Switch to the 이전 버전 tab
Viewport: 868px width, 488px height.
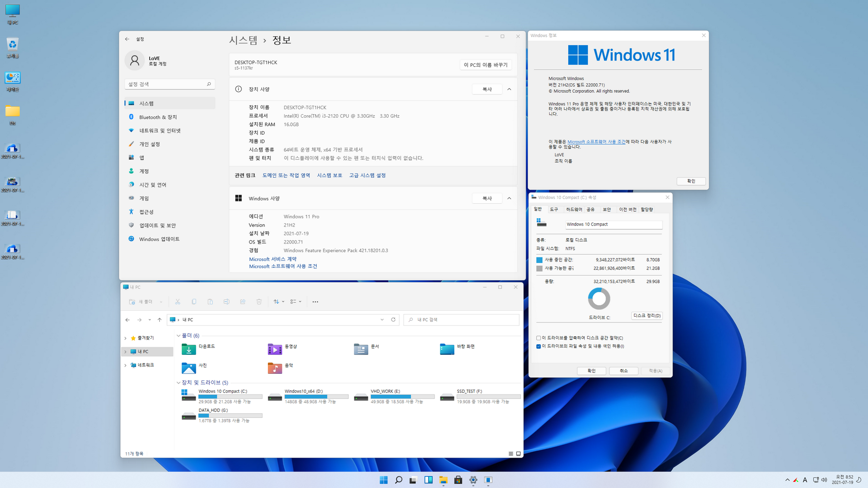pos(628,210)
